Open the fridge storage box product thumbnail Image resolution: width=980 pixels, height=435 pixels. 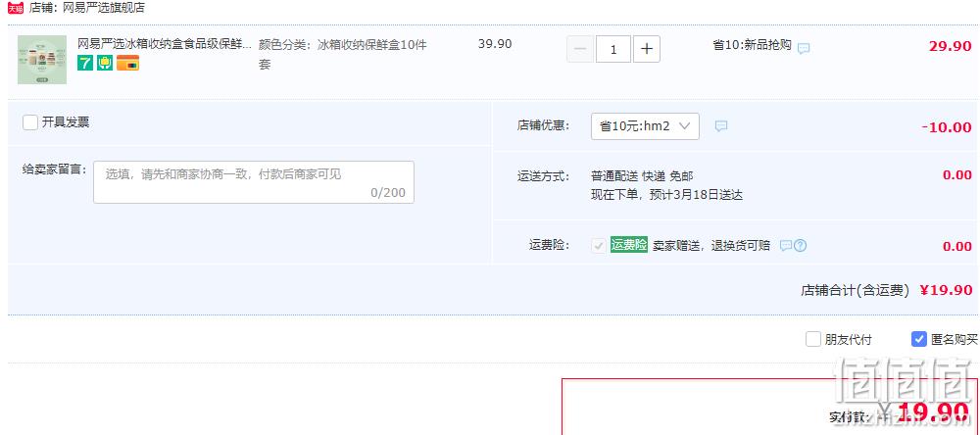(42, 60)
